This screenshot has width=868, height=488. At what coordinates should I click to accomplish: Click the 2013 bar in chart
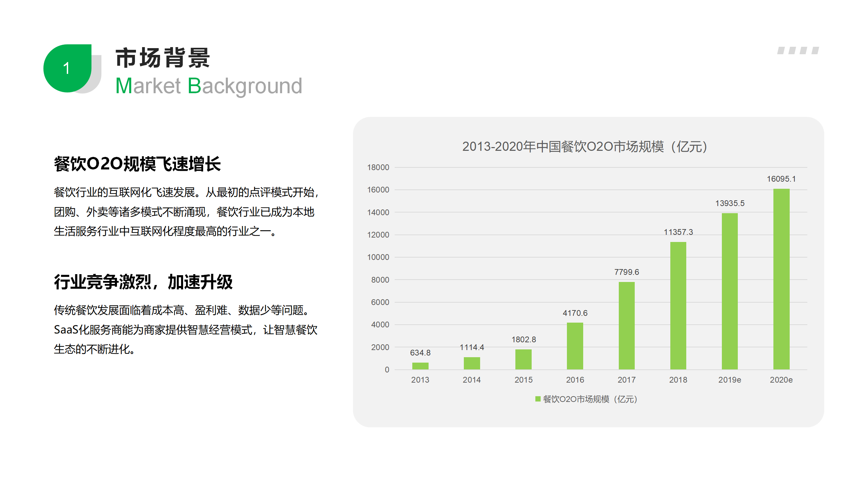point(420,366)
